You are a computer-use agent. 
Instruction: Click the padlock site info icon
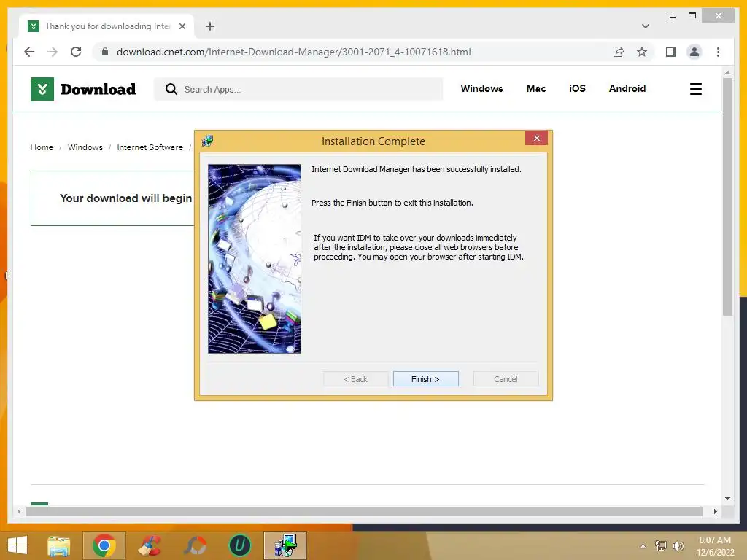point(105,52)
